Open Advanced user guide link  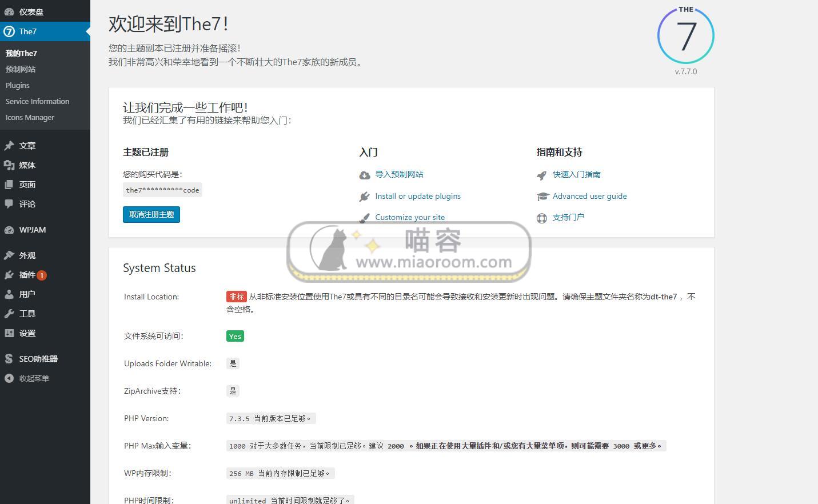click(x=589, y=196)
